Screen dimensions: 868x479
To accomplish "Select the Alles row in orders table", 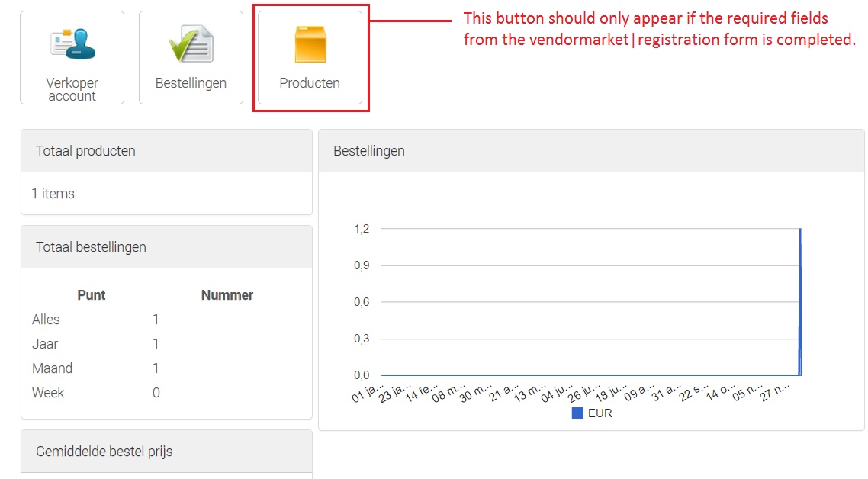I will coord(46,320).
